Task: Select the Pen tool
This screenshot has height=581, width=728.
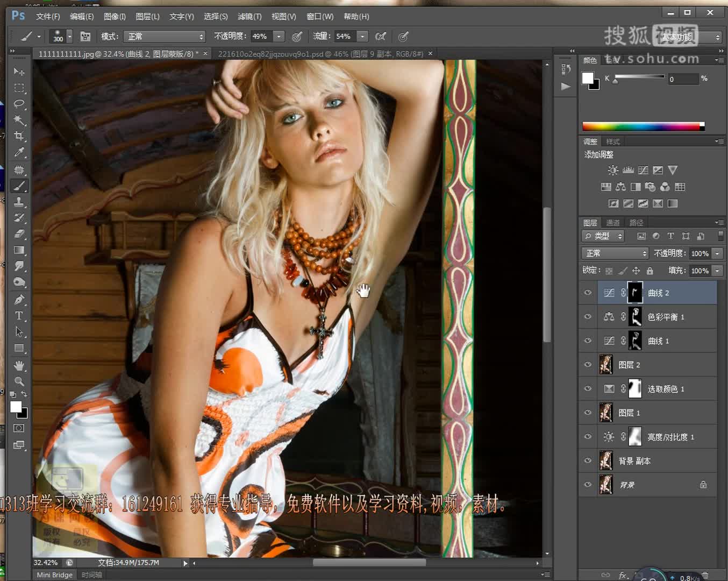Action: [x=19, y=299]
